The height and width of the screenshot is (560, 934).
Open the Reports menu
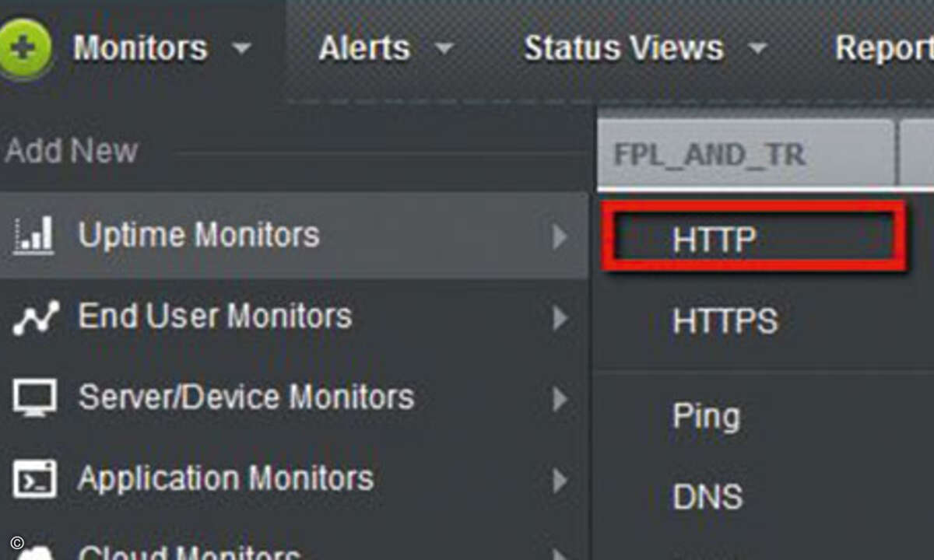[884, 48]
